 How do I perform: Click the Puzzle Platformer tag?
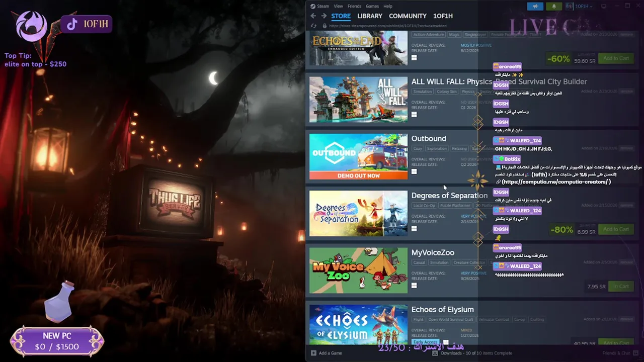click(x=455, y=205)
